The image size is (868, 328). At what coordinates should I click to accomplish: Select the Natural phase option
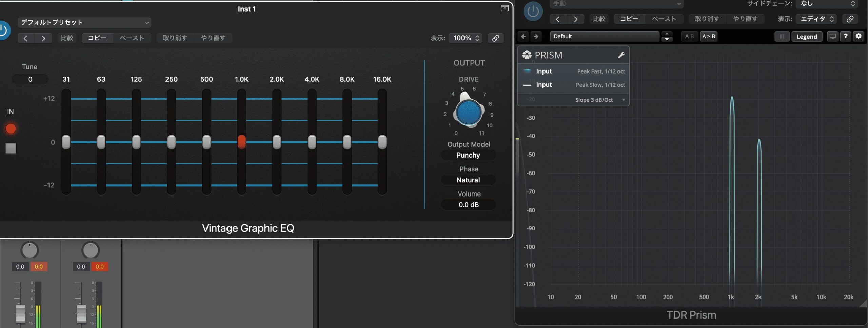click(468, 180)
